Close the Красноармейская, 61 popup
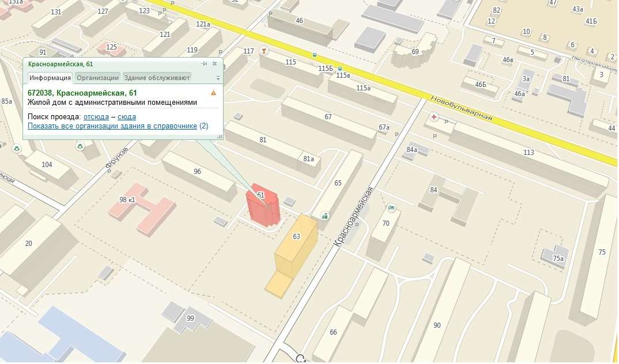The image size is (619, 364). (x=215, y=63)
